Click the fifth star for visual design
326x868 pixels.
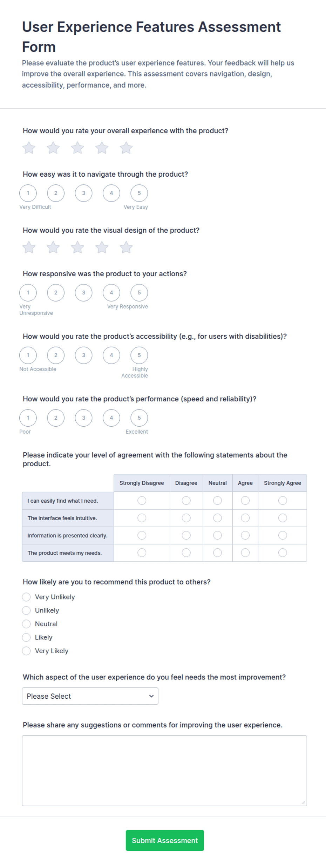126,247
